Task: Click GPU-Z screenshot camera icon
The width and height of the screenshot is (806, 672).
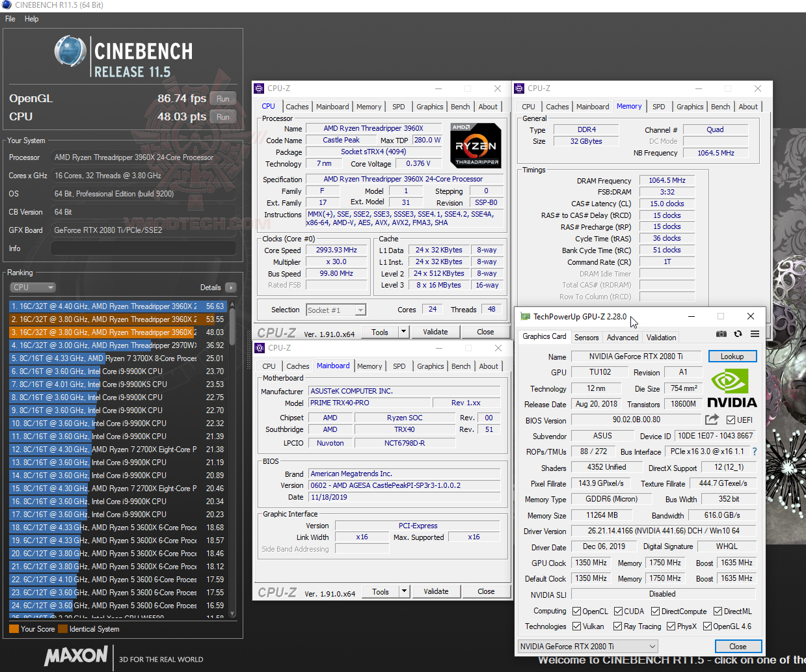Action: [x=721, y=334]
